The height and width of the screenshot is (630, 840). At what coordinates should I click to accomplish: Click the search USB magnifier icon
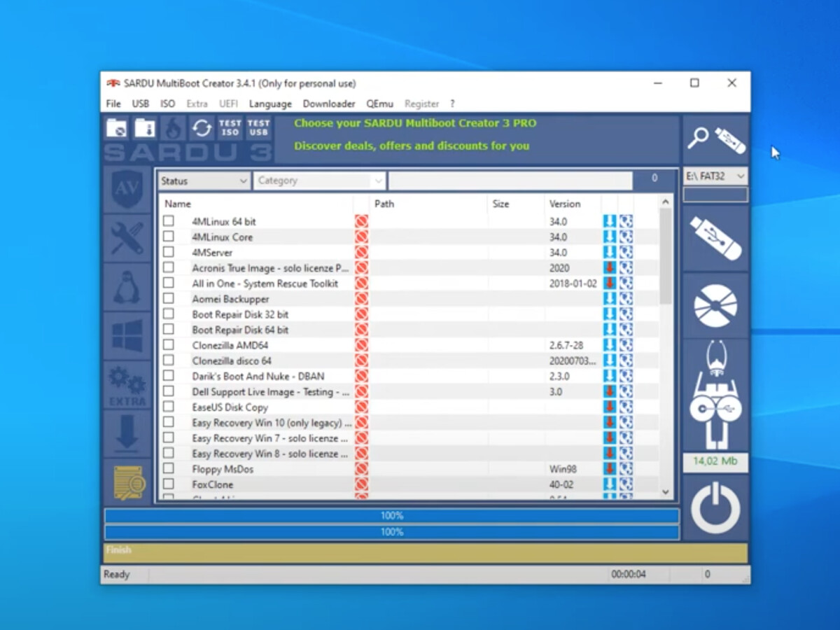coord(715,139)
